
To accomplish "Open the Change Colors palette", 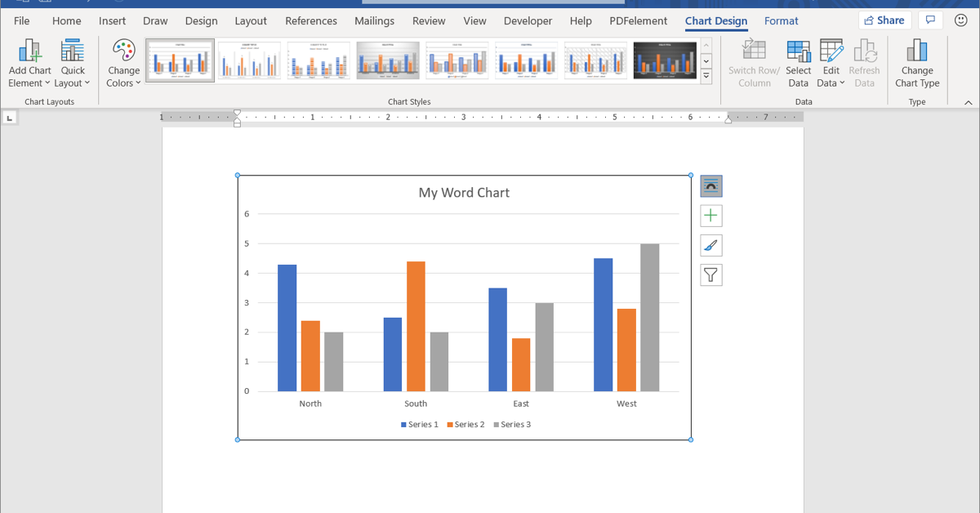I will point(124,65).
